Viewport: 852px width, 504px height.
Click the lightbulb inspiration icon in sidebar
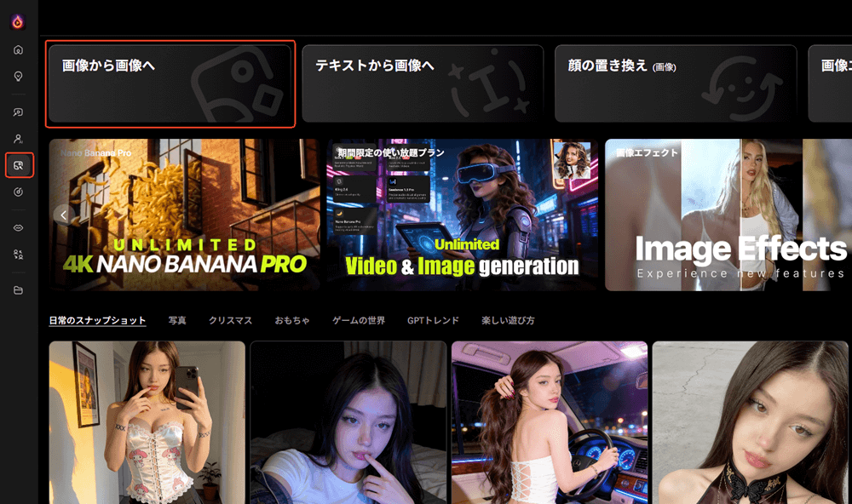[x=18, y=77]
